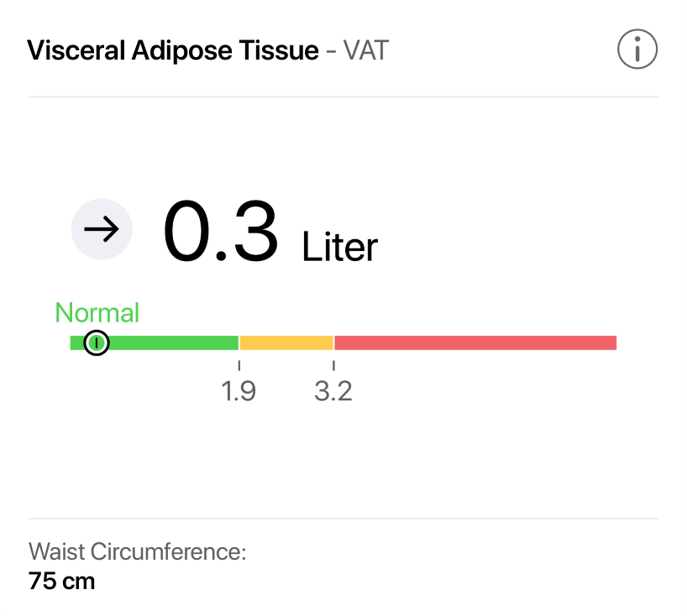Tap the rightward arrow next to the reading
The height and width of the screenshot is (616, 687).
point(102,229)
